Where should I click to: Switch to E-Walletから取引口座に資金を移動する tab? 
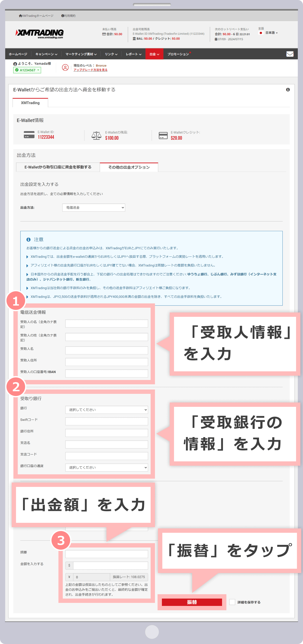coord(58,167)
